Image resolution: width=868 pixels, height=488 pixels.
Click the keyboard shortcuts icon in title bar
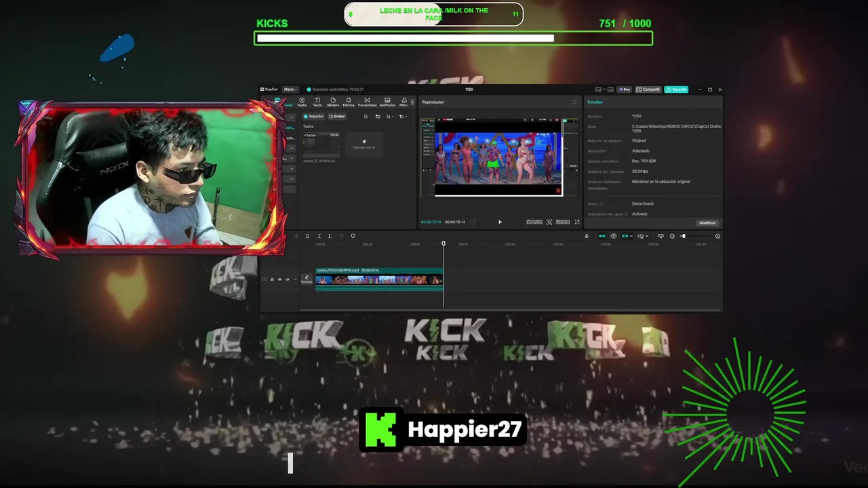610,89
